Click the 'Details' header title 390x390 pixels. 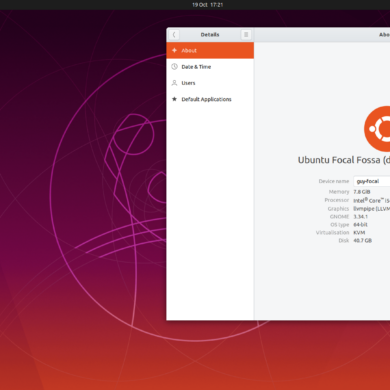pyautogui.click(x=210, y=35)
